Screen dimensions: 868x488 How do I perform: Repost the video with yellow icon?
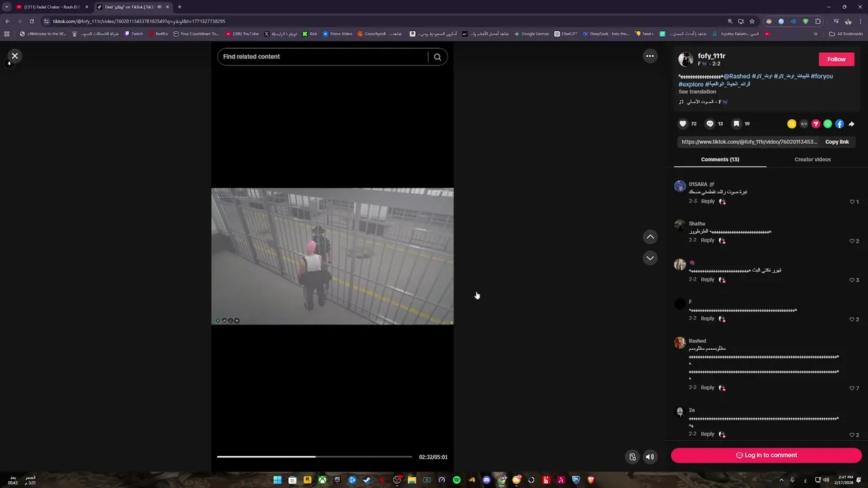791,124
